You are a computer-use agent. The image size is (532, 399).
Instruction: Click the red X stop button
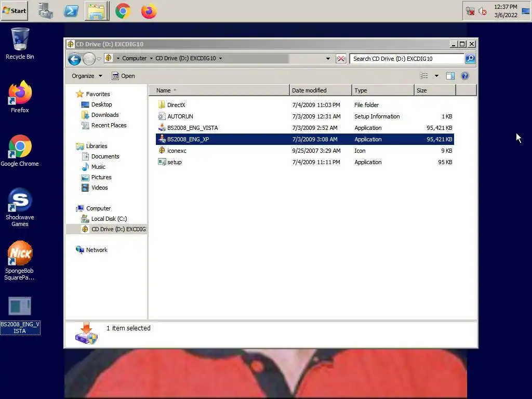[x=341, y=59]
